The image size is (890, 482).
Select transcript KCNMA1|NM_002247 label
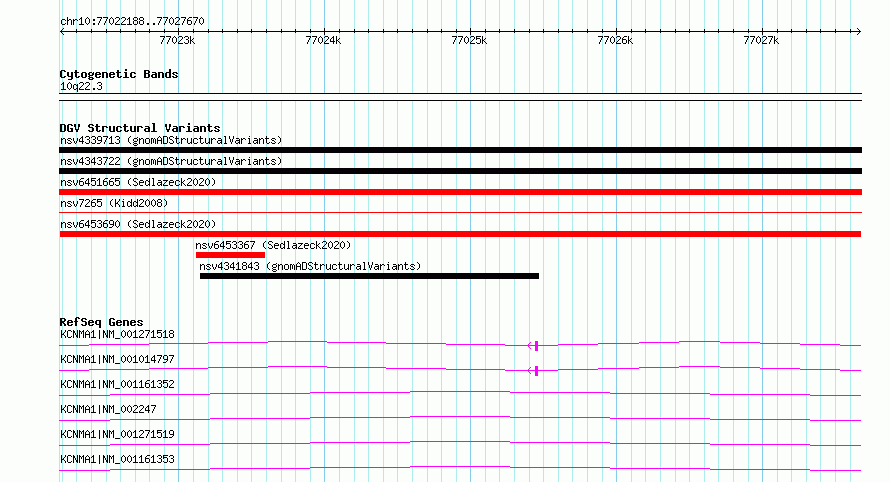[x=108, y=409]
